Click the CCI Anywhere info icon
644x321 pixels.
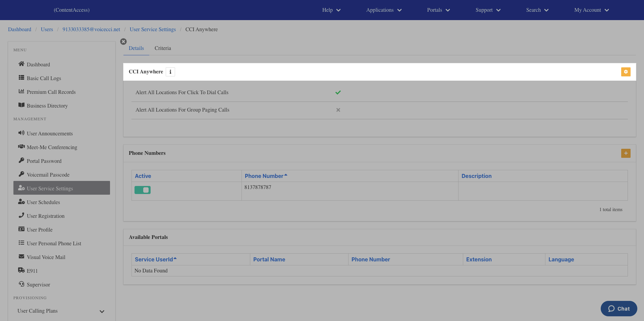point(170,72)
